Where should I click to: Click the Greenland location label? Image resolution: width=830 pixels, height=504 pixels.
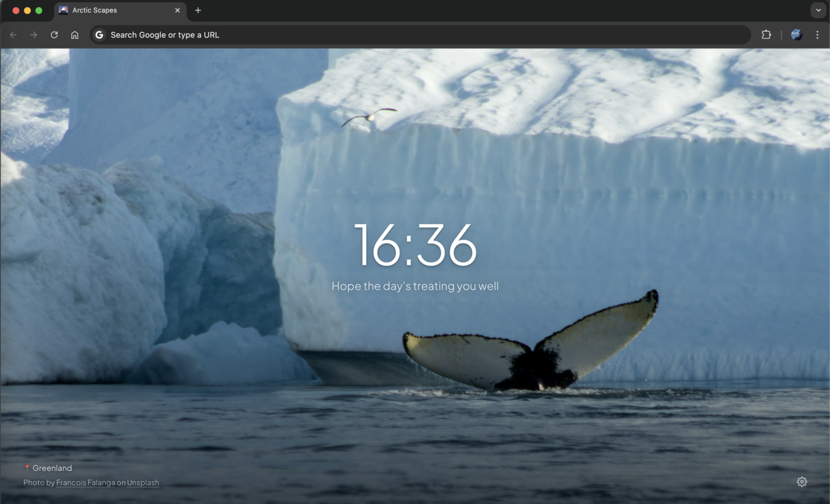[x=51, y=468]
